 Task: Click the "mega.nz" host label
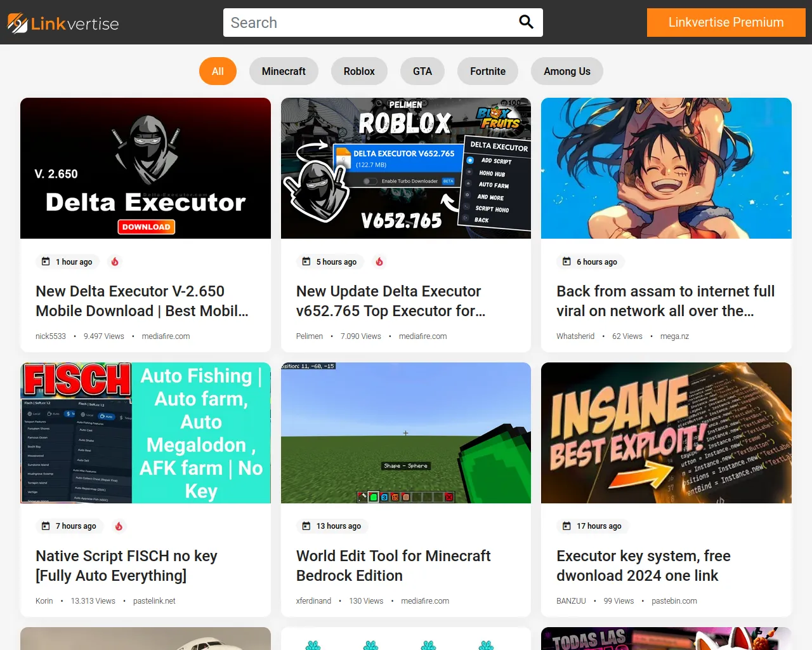pyautogui.click(x=674, y=336)
